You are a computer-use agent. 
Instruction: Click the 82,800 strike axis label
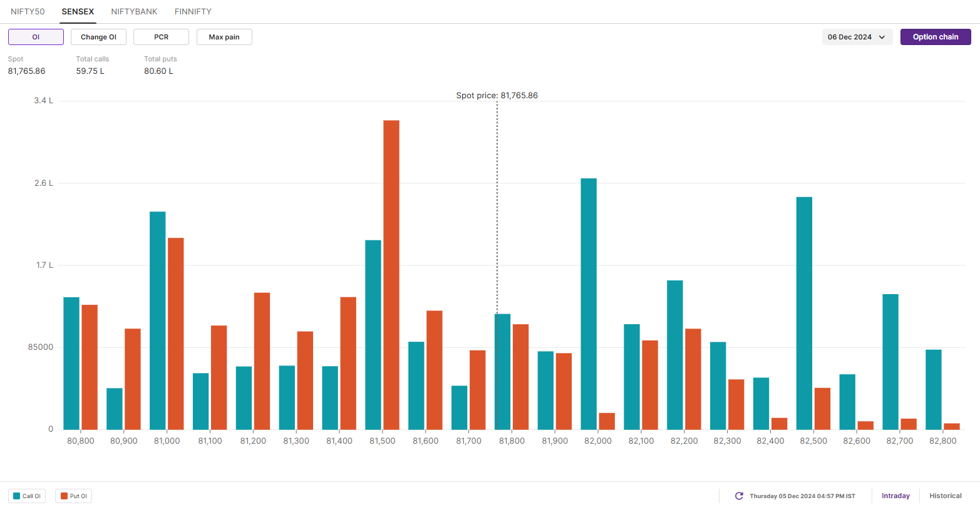(943, 441)
